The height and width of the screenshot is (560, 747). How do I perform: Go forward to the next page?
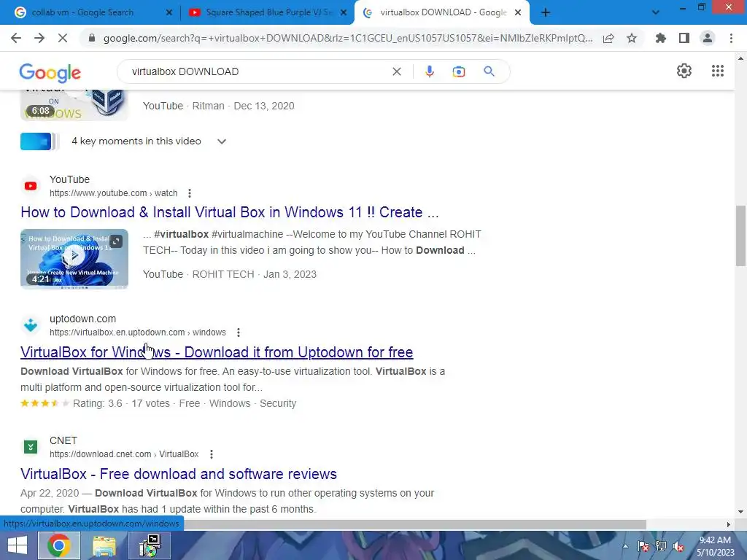[x=39, y=38]
